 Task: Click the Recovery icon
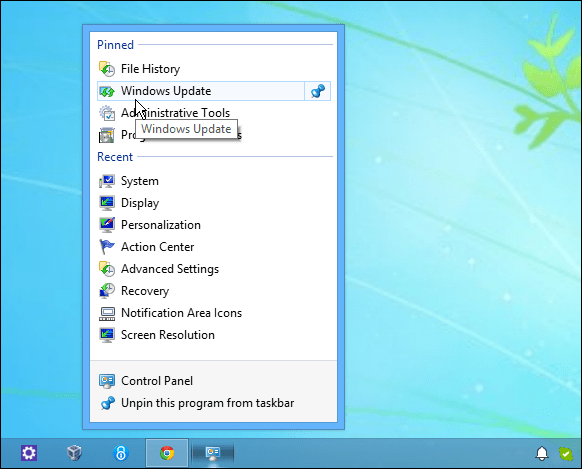tap(107, 291)
